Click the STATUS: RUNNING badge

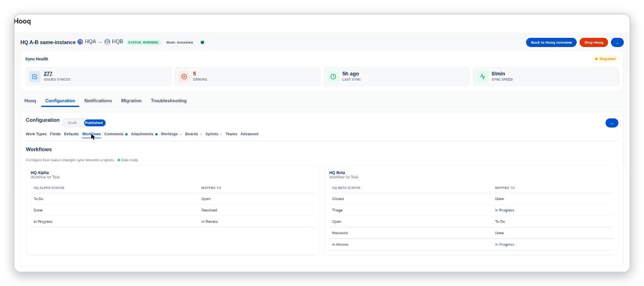[143, 42]
